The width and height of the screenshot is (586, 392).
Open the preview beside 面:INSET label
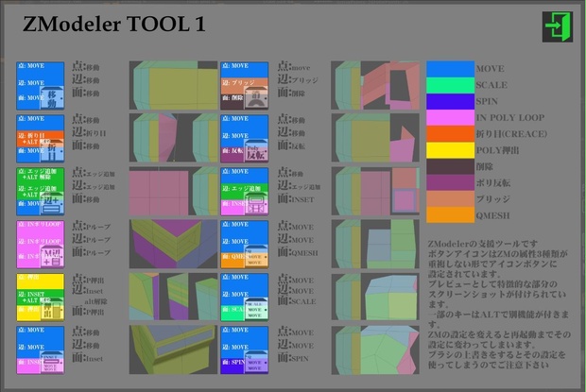375,191
